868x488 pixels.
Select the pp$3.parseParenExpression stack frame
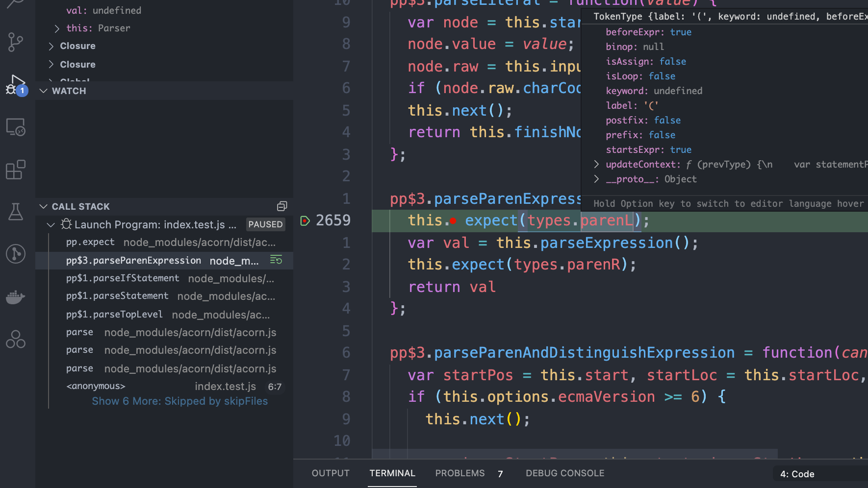164,260
